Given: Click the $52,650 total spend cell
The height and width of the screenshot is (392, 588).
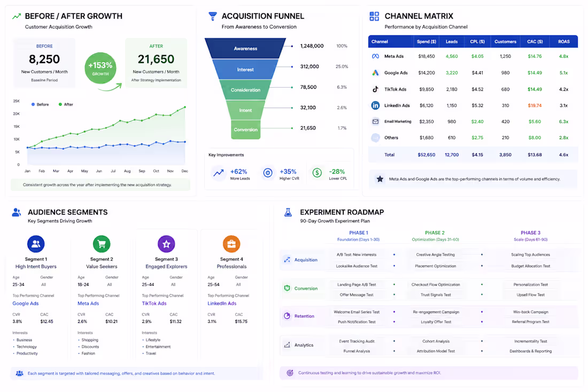Looking at the screenshot, I should (427, 155).
